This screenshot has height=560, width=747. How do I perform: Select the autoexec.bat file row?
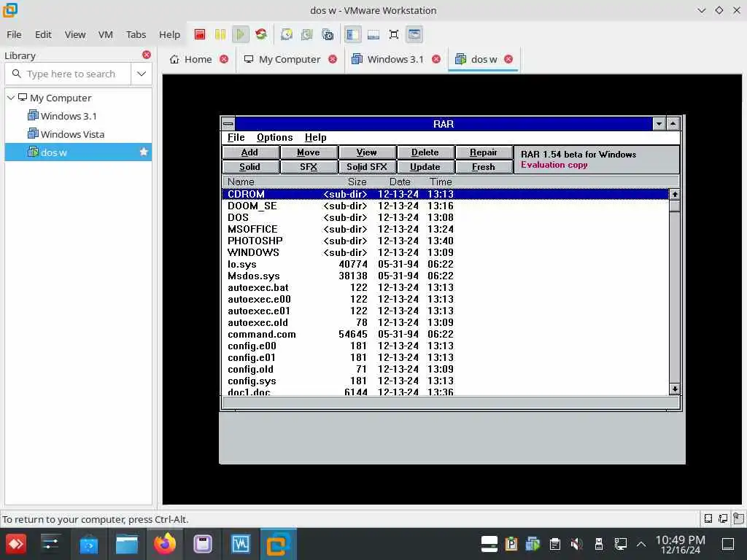(x=446, y=287)
